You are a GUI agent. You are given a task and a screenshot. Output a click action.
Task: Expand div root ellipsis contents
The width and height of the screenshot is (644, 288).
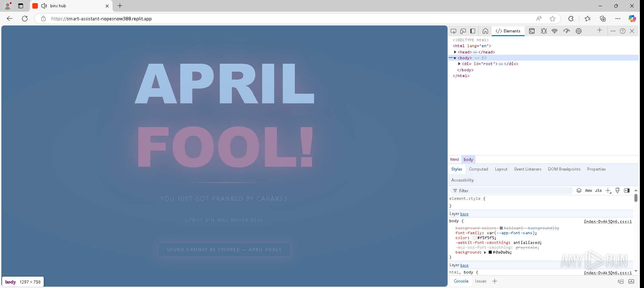501,64
